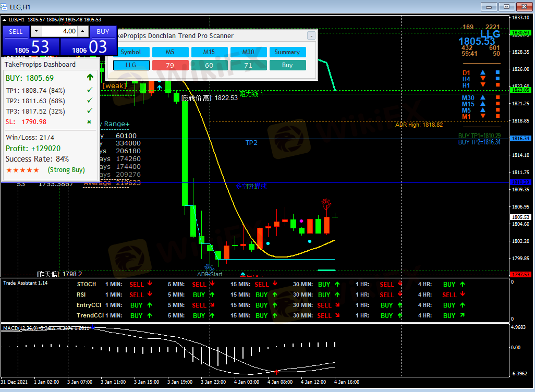Select the Summary column header
Viewport: 535px width, 392px height.
click(x=287, y=52)
